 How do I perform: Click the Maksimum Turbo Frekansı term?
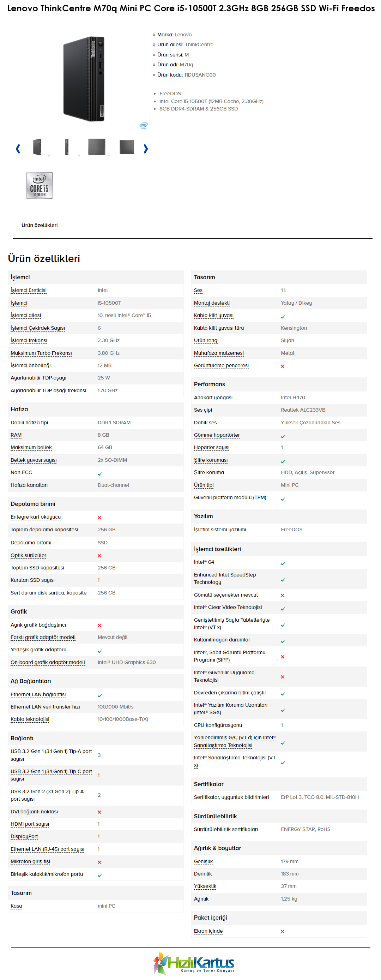coord(41,353)
